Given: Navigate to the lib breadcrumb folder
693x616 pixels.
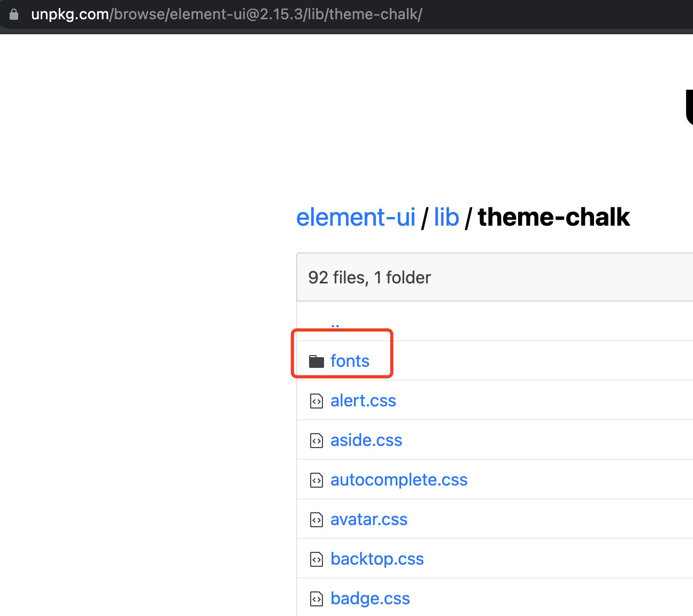Looking at the screenshot, I should pos(446,217).
